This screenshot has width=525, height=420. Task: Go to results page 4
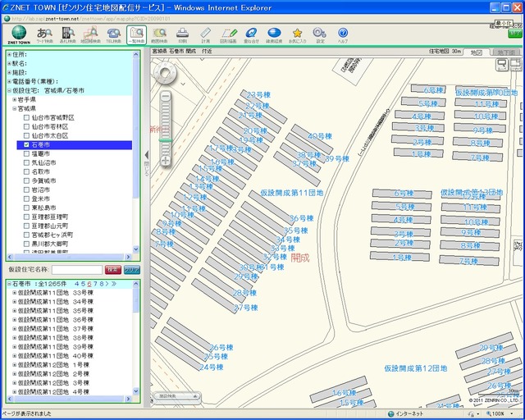76,284
